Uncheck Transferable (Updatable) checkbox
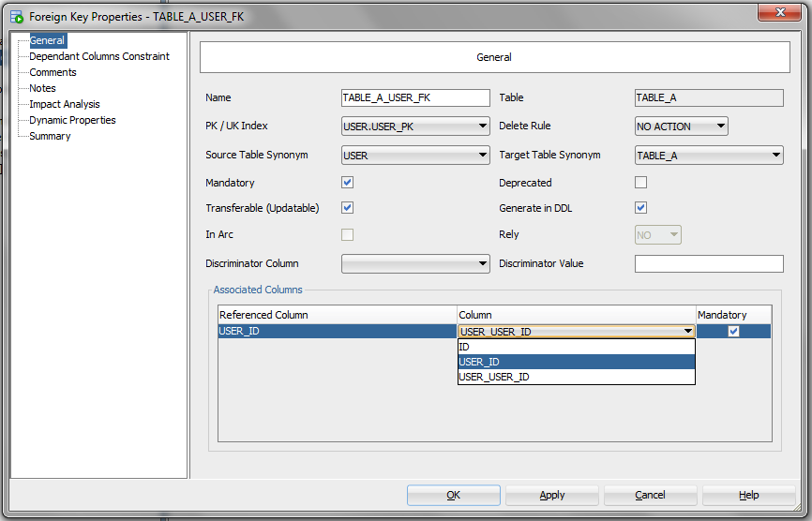Viewport: 812px width, 521px height. click(348, 208)
